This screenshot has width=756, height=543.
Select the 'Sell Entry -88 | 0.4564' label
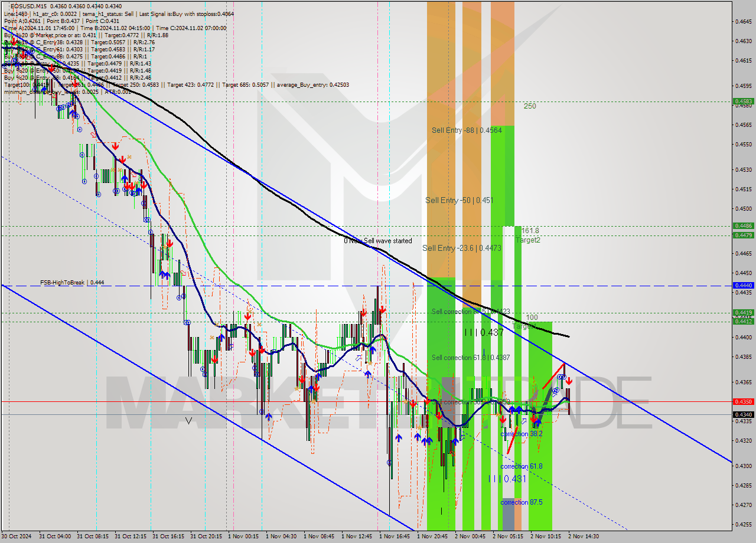tap(467, 130)
